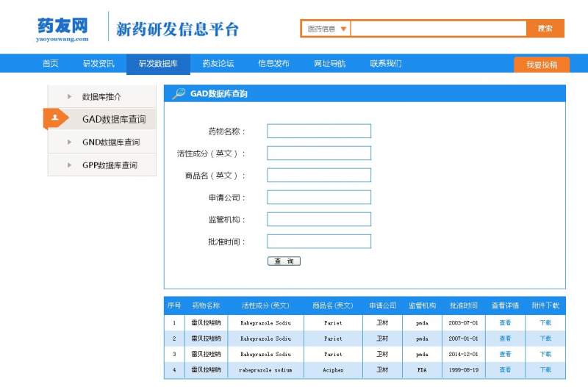
Task: Click 下载 link for row 2 (2007-01-01)
Action: coord(545,339)
